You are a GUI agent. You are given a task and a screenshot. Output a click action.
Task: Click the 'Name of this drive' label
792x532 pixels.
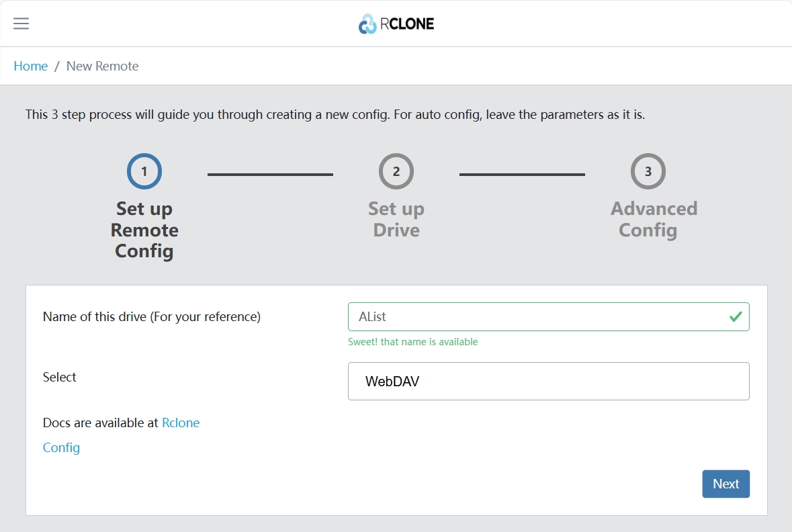152,316
